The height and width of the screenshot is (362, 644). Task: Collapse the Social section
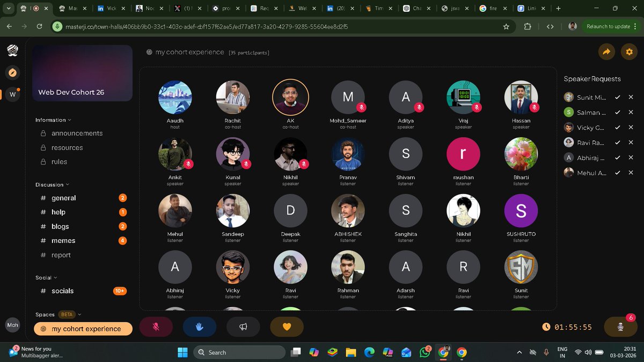click(46, 278)
